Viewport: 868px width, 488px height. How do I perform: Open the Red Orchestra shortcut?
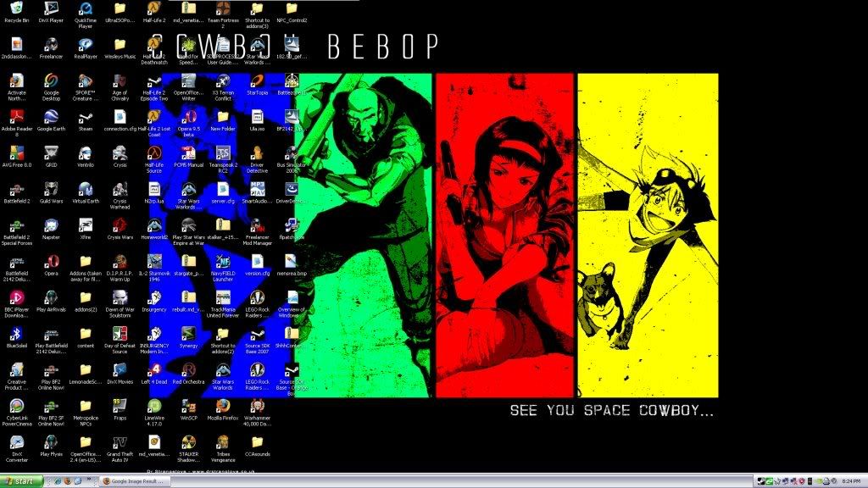[189, 373]
